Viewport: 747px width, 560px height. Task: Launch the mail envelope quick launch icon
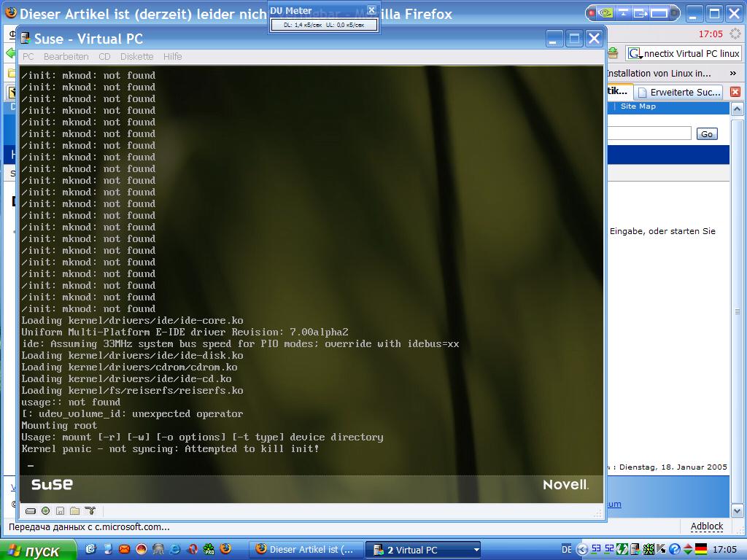click(124, 549)
